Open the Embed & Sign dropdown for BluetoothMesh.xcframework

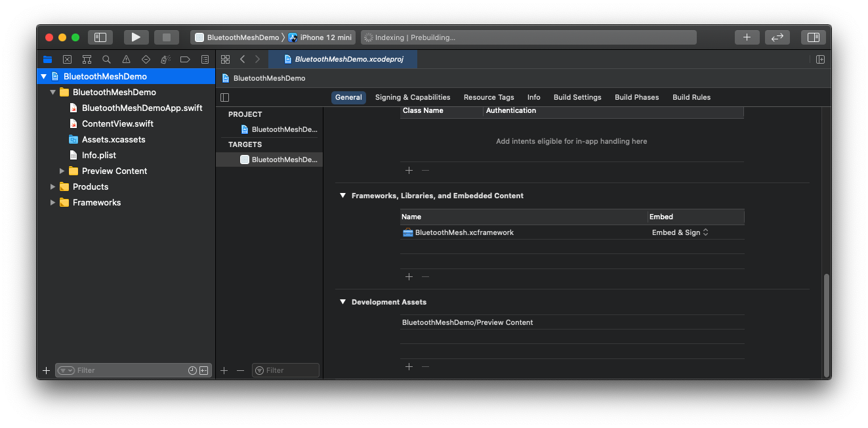(x=679, y=232)
